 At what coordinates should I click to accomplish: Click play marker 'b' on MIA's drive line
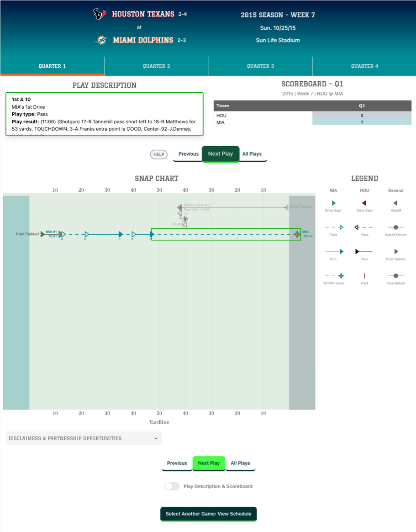point(87,234)
